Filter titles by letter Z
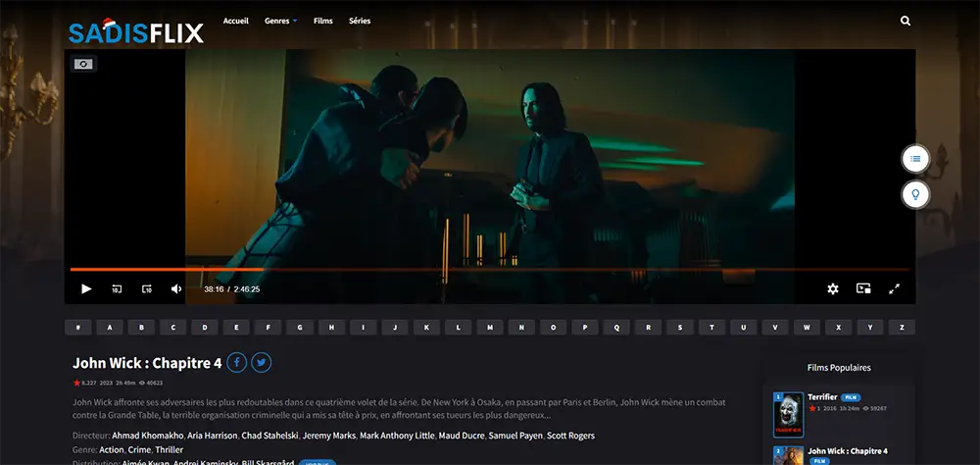980x465 pixels. pos(902,328)
